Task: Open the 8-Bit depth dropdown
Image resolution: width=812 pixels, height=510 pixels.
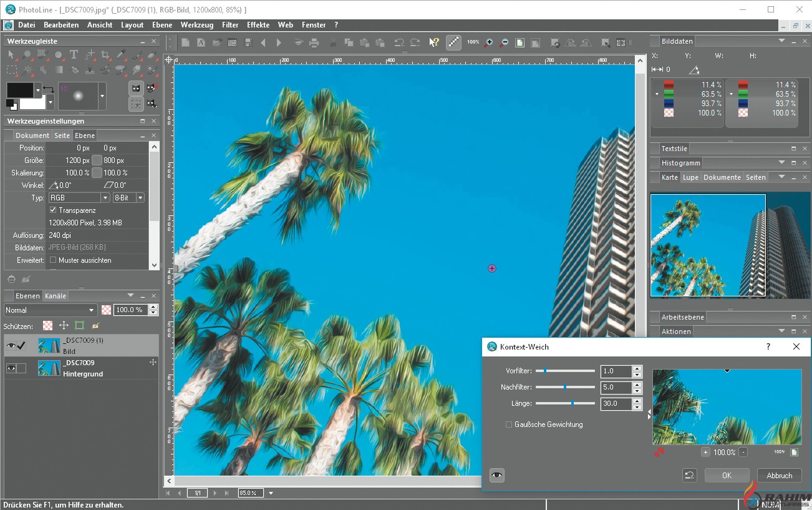Action: click(x=128, y=198)
